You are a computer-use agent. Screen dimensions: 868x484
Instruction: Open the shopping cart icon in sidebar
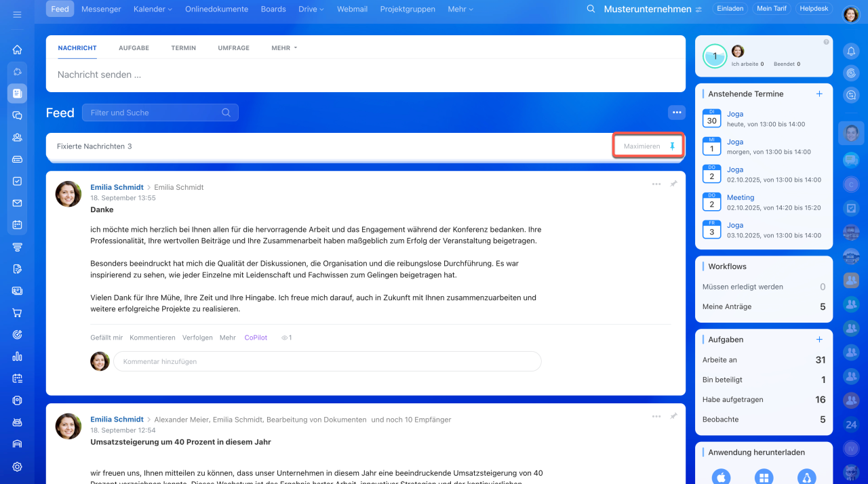point(17,312)
